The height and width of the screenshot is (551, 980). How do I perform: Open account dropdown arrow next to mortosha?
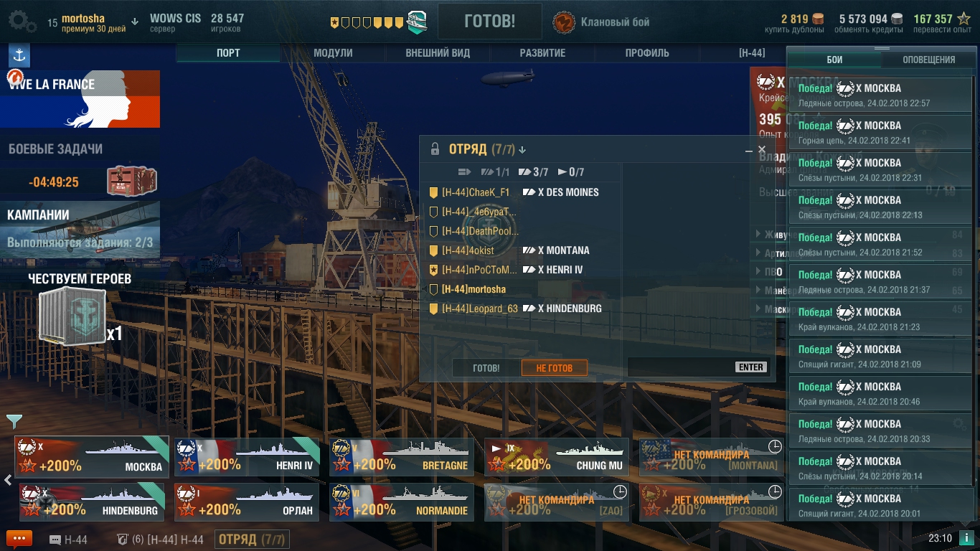point(136,22)
